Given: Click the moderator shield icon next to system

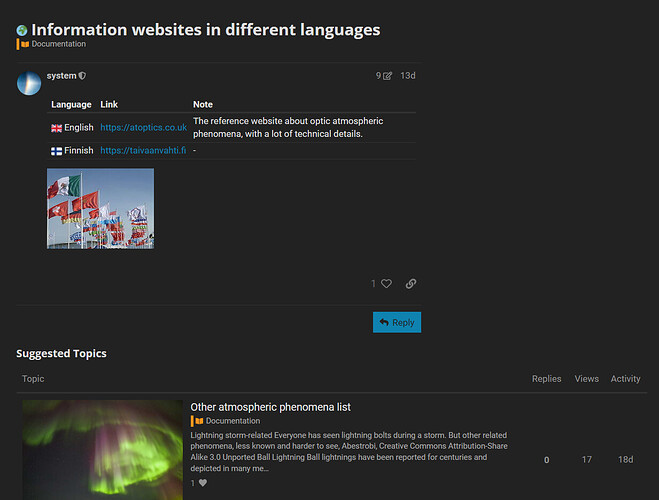Looking at the screenshot, I should coord(82,76).
